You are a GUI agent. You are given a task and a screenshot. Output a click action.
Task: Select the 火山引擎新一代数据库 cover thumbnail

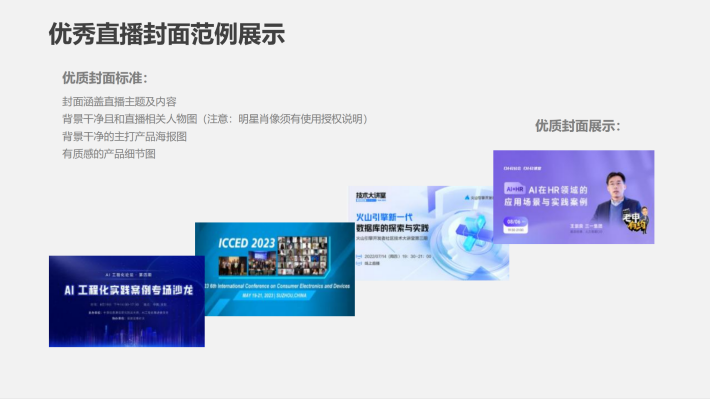tap(428, 233)
